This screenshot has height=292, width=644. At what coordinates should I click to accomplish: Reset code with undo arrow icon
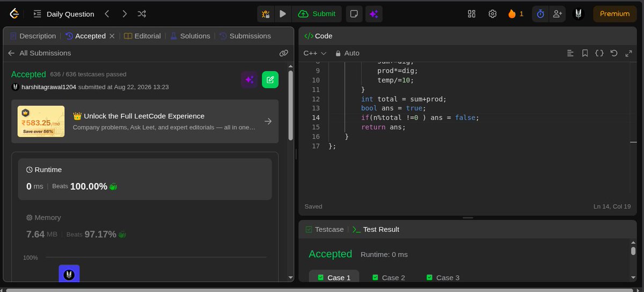tap(614, 53)
